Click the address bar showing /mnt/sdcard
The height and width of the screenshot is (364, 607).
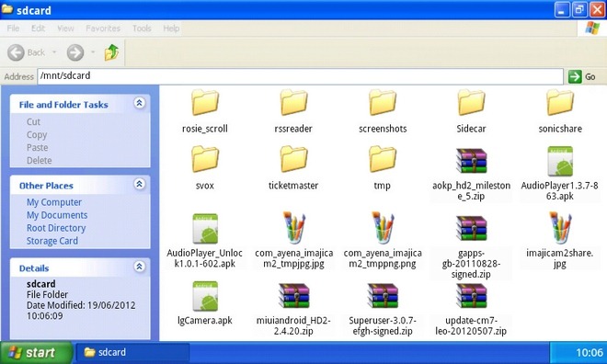[300, 76]
